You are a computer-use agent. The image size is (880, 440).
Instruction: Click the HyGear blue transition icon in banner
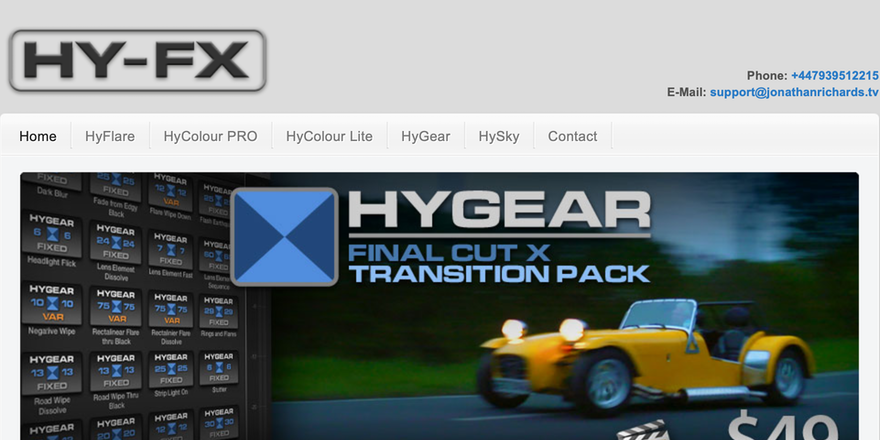(x=285, y=237)
